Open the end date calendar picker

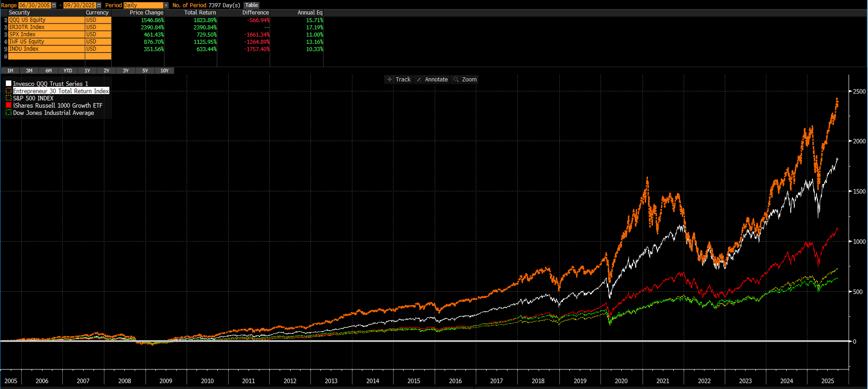99,5
